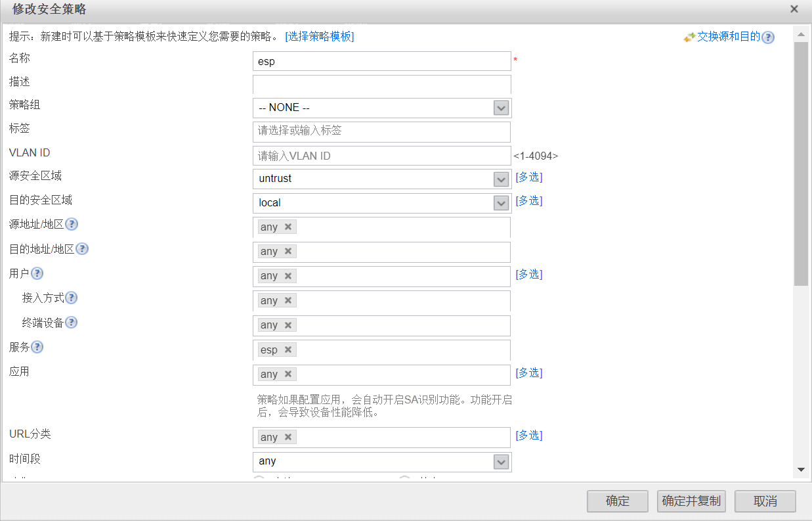Remove the any tag in URL分类 field
This screenshot has height=521, width=812.
point(288,437)
